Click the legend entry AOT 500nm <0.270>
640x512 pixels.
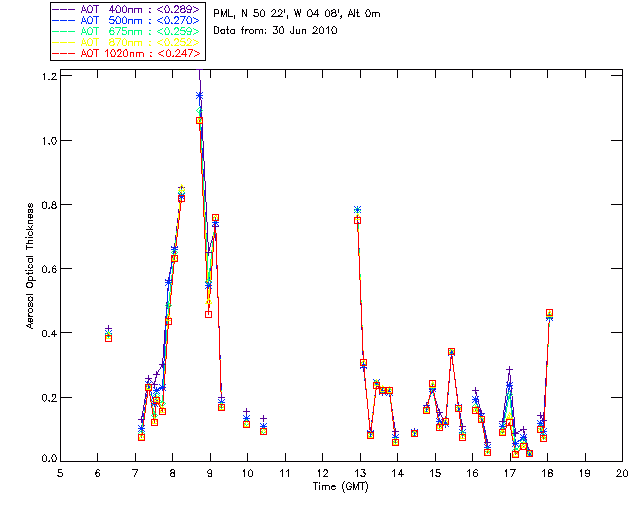coord(127,20)
